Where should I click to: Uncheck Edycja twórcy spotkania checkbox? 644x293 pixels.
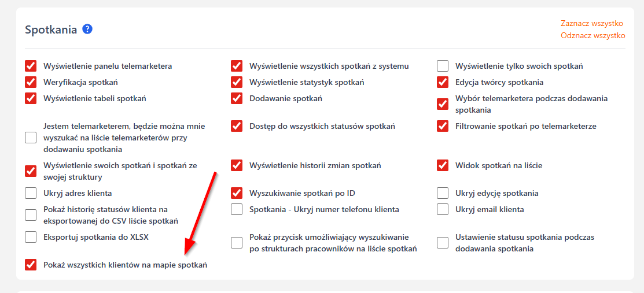443,82
